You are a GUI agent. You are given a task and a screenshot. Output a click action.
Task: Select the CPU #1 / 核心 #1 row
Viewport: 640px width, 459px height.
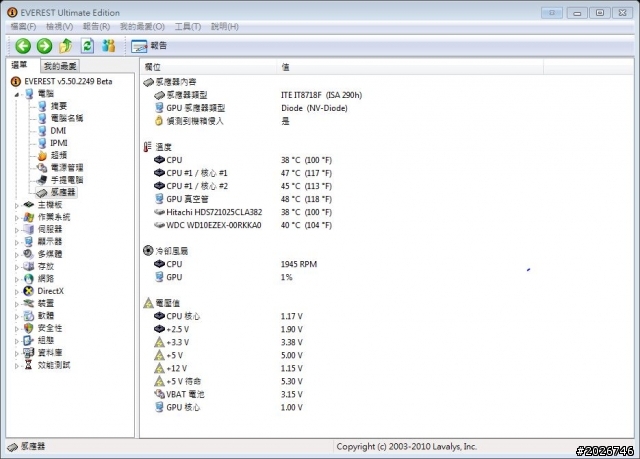pyautogui.click(x=243, y=173)
